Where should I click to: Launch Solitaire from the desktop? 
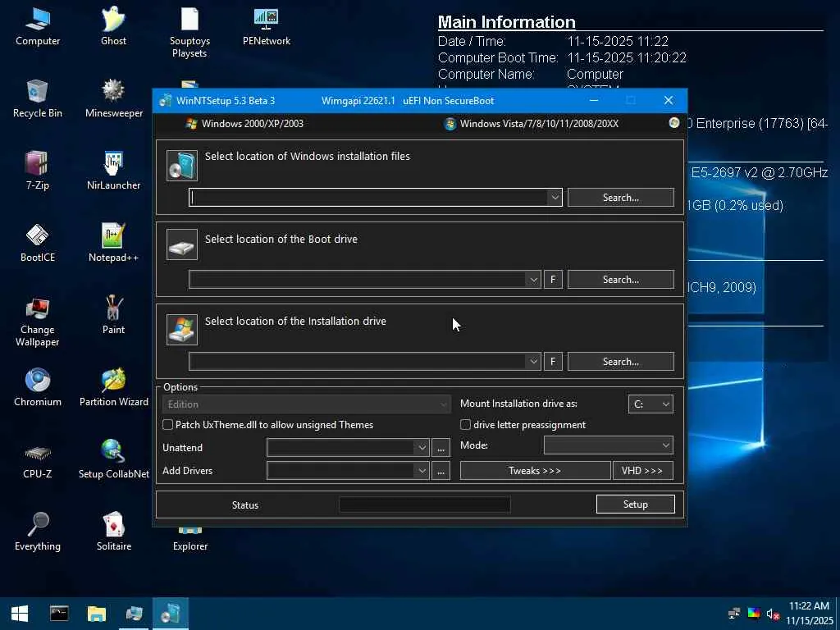pos(113,532)
